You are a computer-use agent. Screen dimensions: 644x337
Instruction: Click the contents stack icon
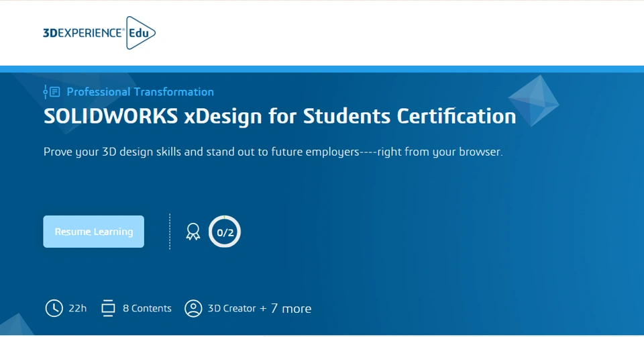point(109,308)
